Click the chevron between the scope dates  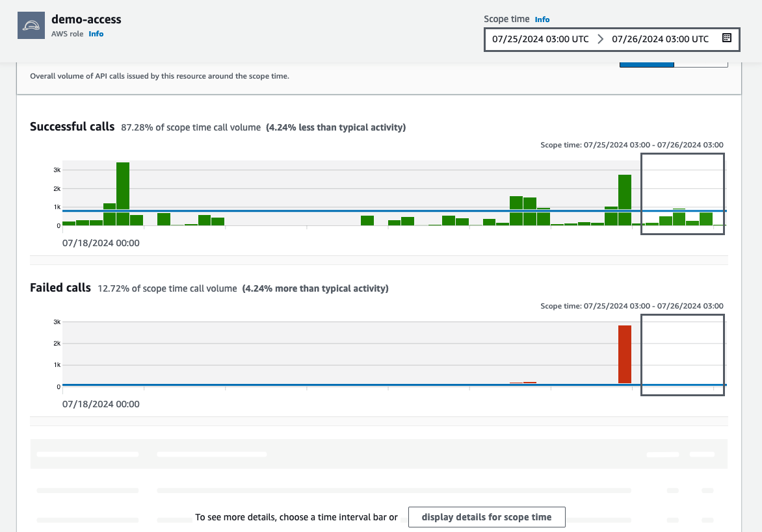(x=600, y=38)
